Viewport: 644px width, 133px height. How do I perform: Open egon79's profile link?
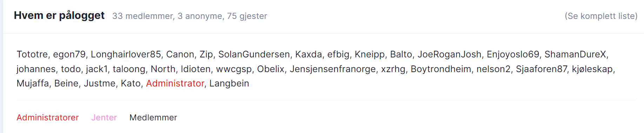click(x=69, y=54)
